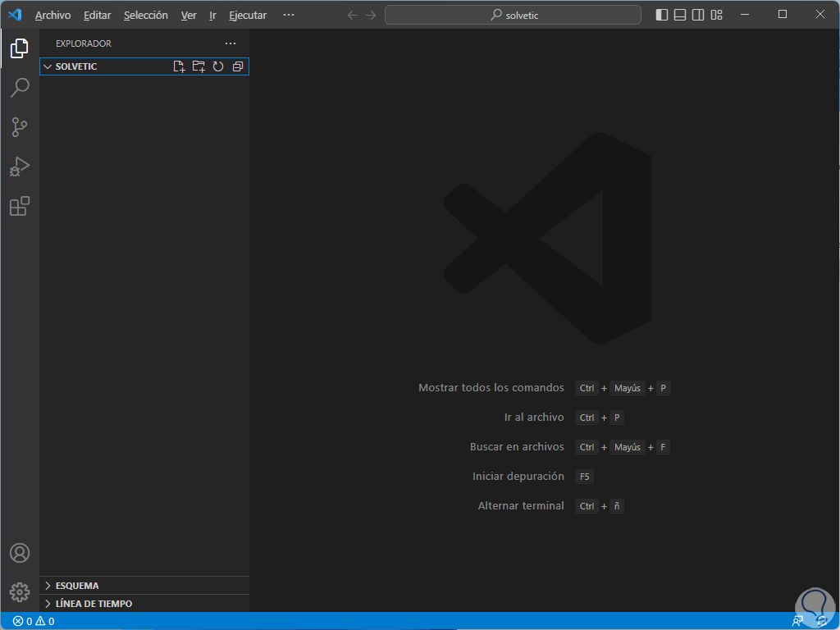This screenshot has height=630, width=840.
Task: Open the Ir menu
Action: pyautogui.click(x=212, y=15)
